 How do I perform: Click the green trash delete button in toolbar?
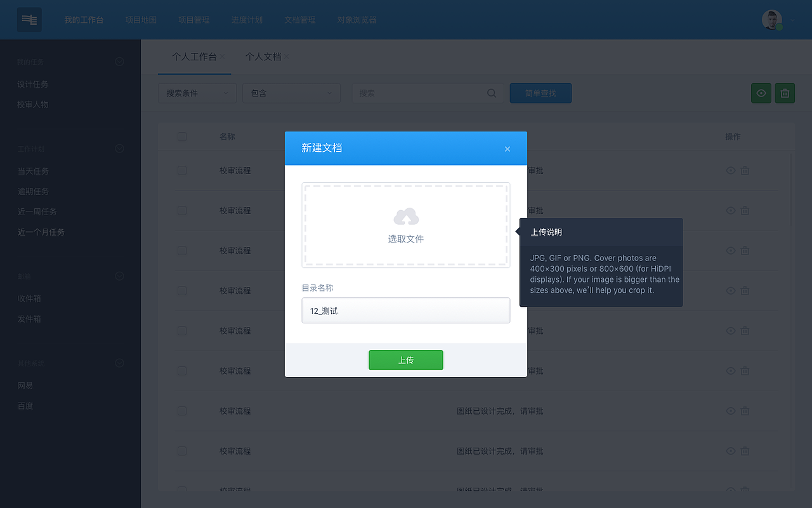point(785,93)
